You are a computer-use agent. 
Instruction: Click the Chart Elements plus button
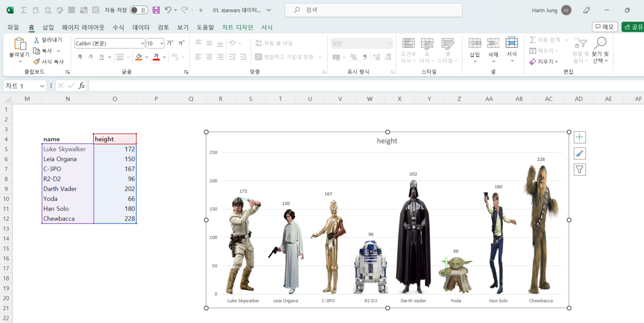tap(580, 137)
